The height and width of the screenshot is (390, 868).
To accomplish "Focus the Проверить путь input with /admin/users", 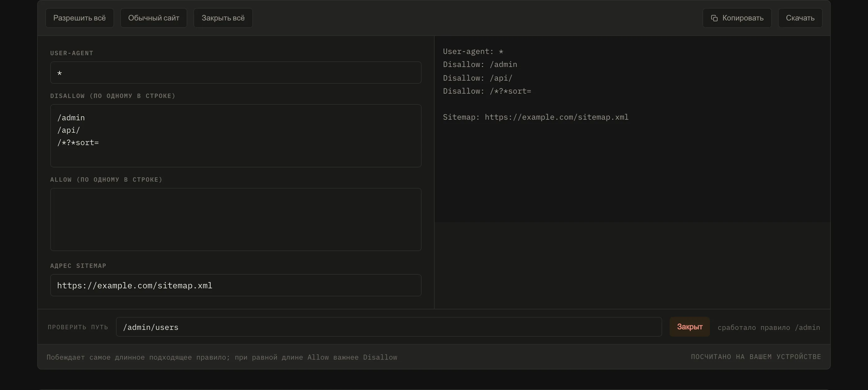I will [x=389, y=327].
